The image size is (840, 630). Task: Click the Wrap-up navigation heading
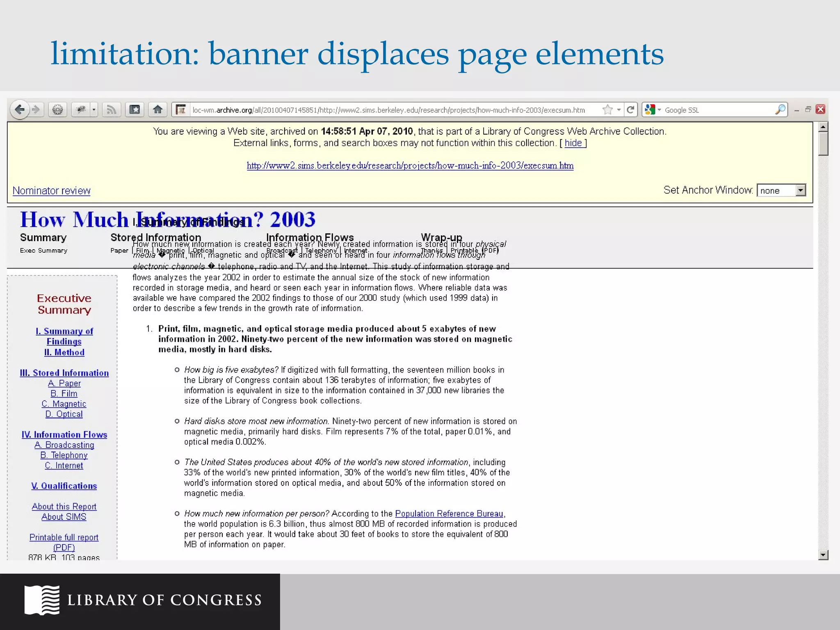[442, 237]
